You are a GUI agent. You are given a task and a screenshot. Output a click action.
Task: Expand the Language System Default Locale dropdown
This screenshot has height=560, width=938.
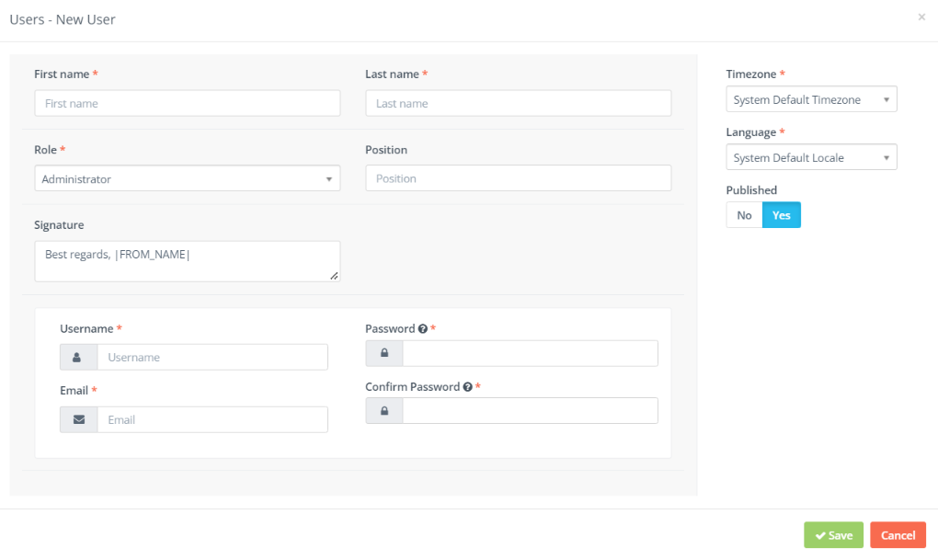811,157
